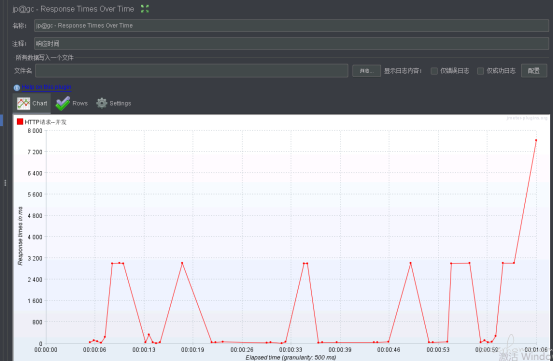Click the left panel divider handle dots
This screenshot has width=554, height=361.
pos(5,183)
